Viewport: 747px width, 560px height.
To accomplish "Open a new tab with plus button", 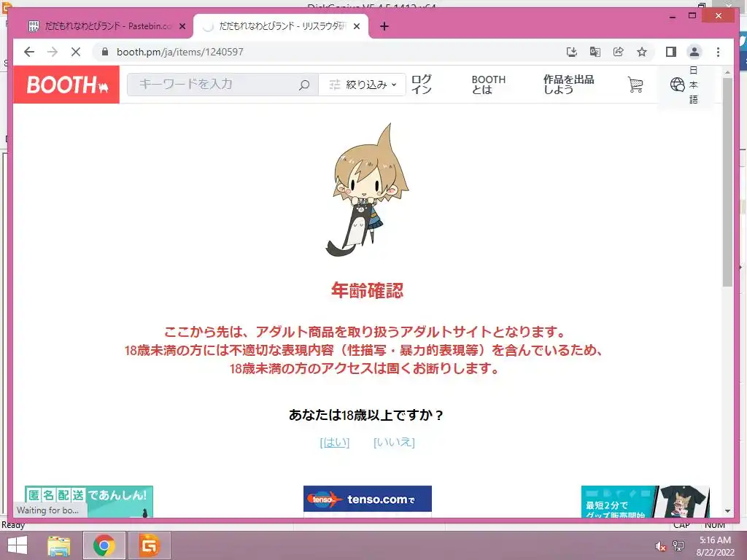I will click(x=384, y=27).
